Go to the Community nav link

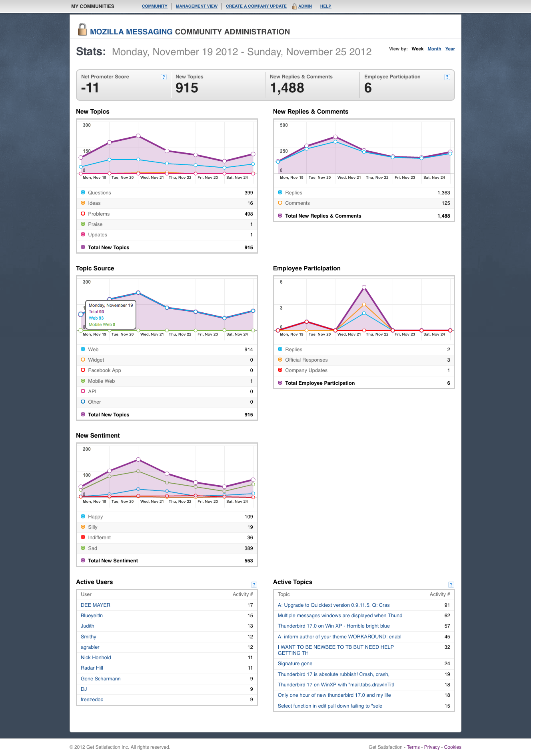[x=155, y=6]
